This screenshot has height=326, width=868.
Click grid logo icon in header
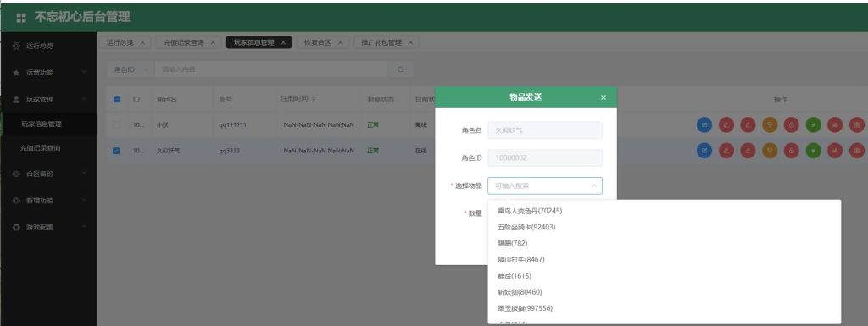pos(21,18)
